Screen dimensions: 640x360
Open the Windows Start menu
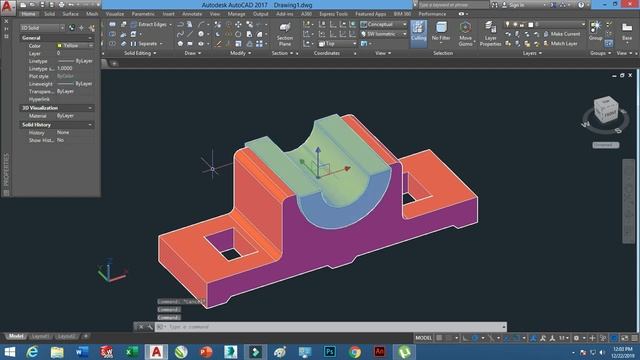[x=9, y=352]
